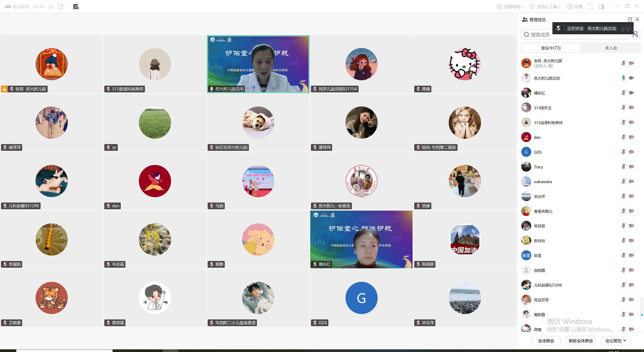This screenshot has width=644, height=352.
Task: Unmute microphone for 313钱怀玉 in list
Action: (623, 108)
